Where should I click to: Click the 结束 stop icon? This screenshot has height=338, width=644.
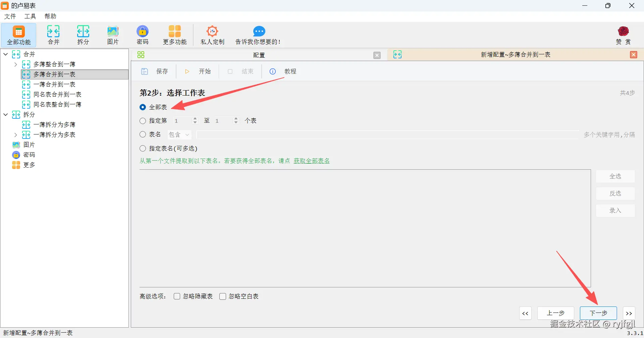tap(230, 71)
